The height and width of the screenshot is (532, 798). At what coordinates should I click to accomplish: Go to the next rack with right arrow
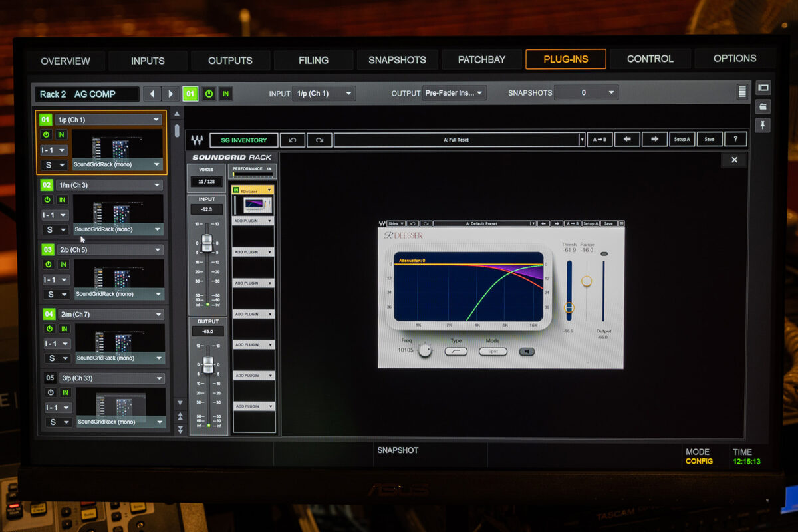(170, 94)
